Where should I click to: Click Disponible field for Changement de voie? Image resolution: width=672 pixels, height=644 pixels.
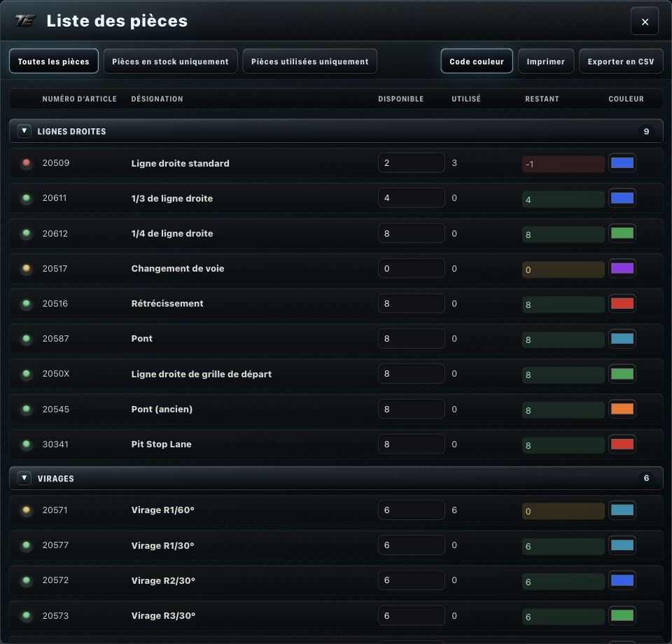click(412, 269)
